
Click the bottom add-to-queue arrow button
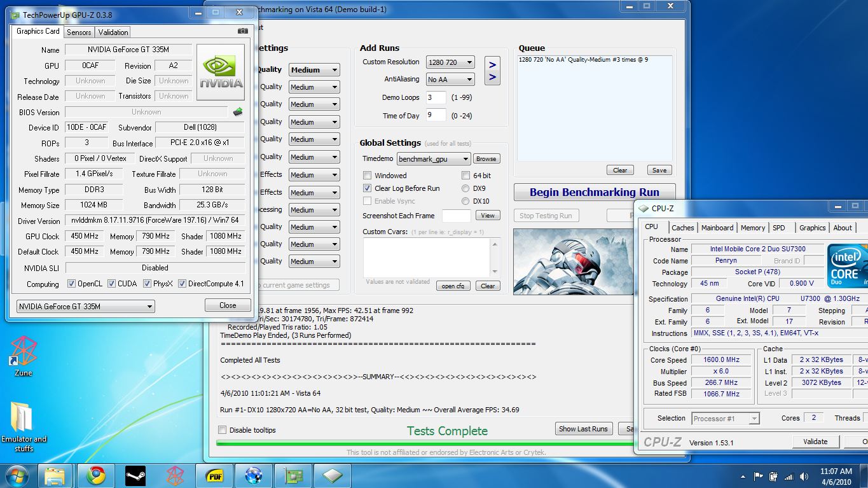492,78
